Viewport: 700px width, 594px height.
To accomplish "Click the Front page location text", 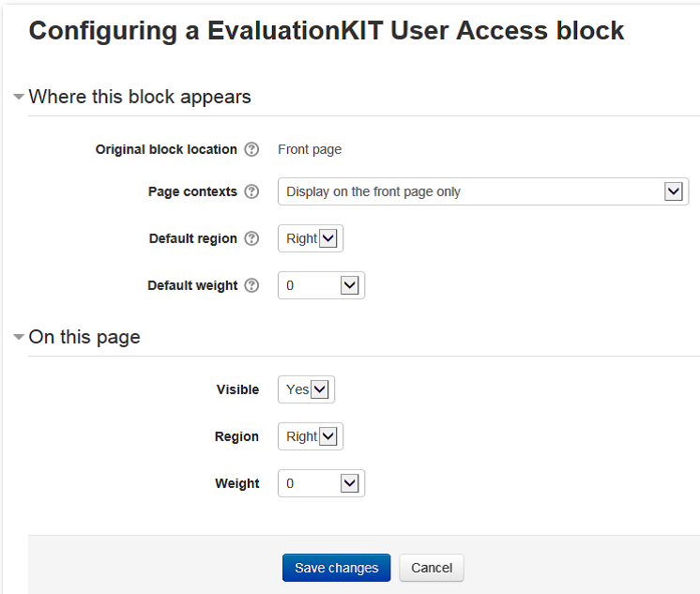I will pos(310,149).
